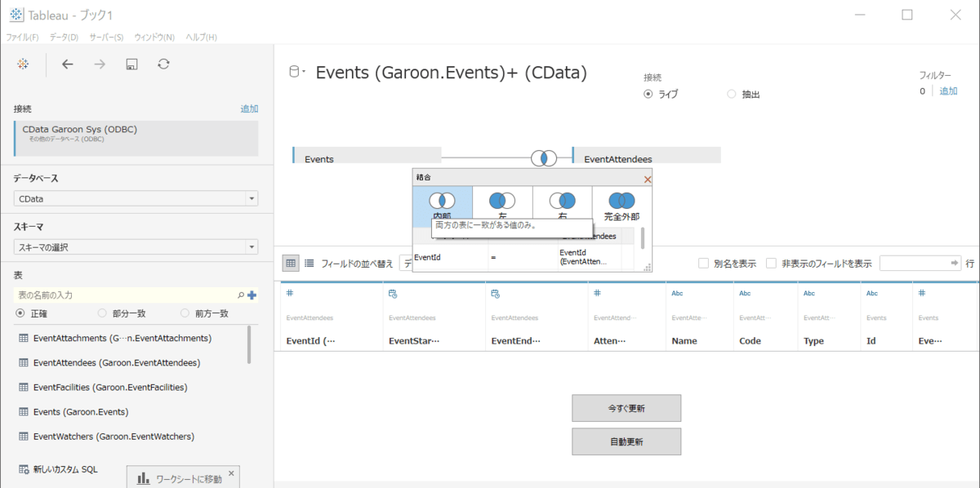Select the 部分一致 radio button
This screenshot has width=980, height=488.
click(102, 313)
